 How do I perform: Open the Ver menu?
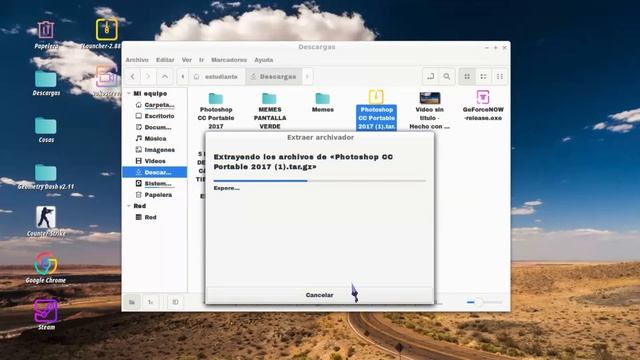187,60
